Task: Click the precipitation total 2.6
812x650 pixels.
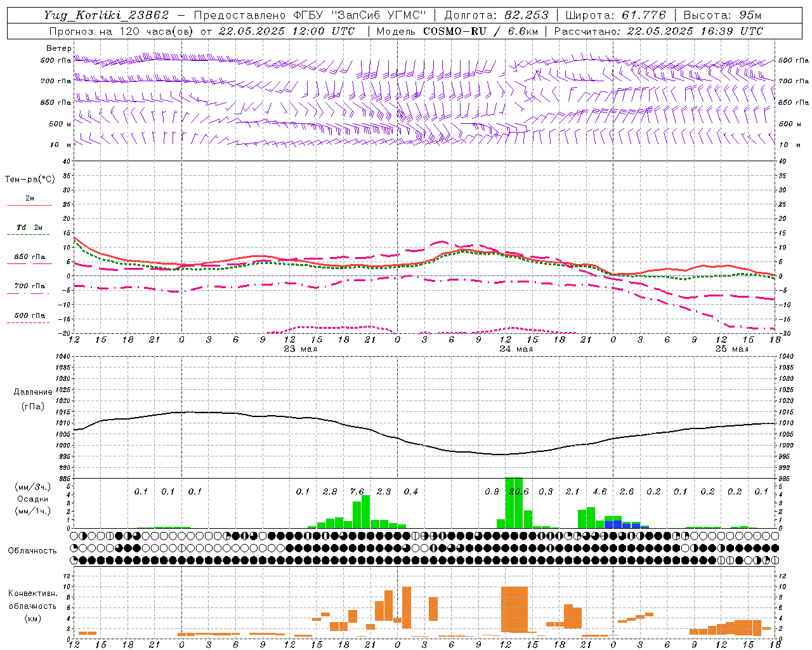Action: click(627, 491)
